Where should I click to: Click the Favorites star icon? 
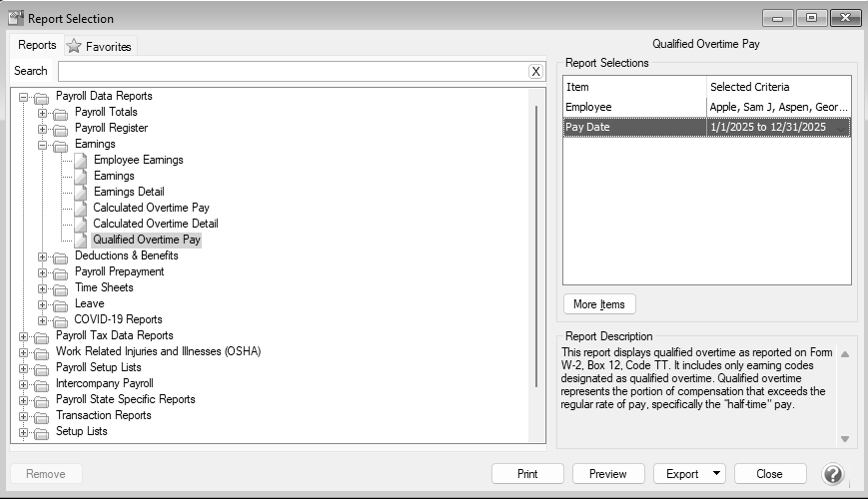[x=74, y=46]
